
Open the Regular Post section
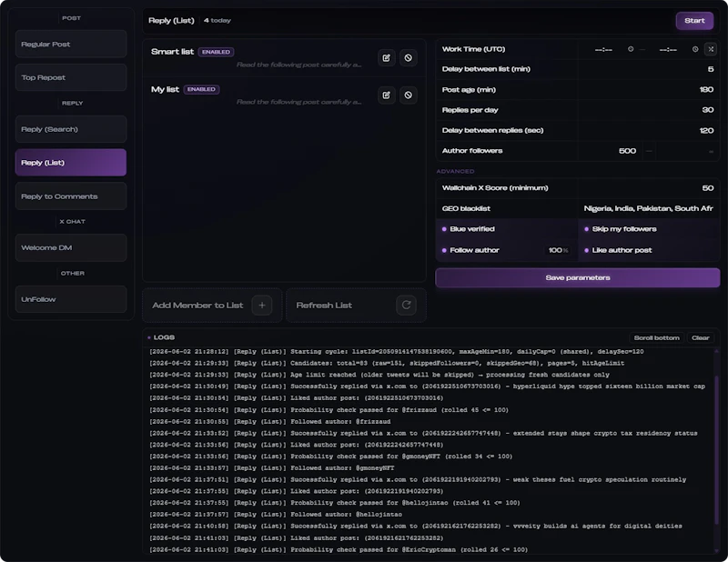point(71,44)
